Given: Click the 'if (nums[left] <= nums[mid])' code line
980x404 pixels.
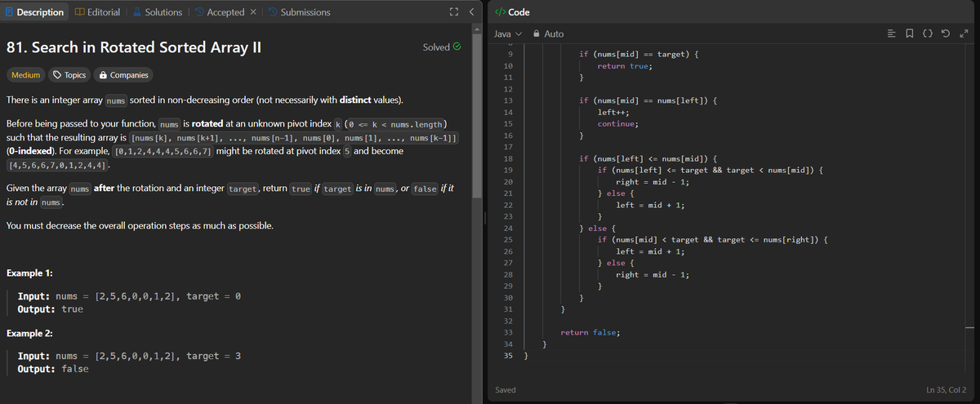Looking at the screenshot, I should (648, 158).
